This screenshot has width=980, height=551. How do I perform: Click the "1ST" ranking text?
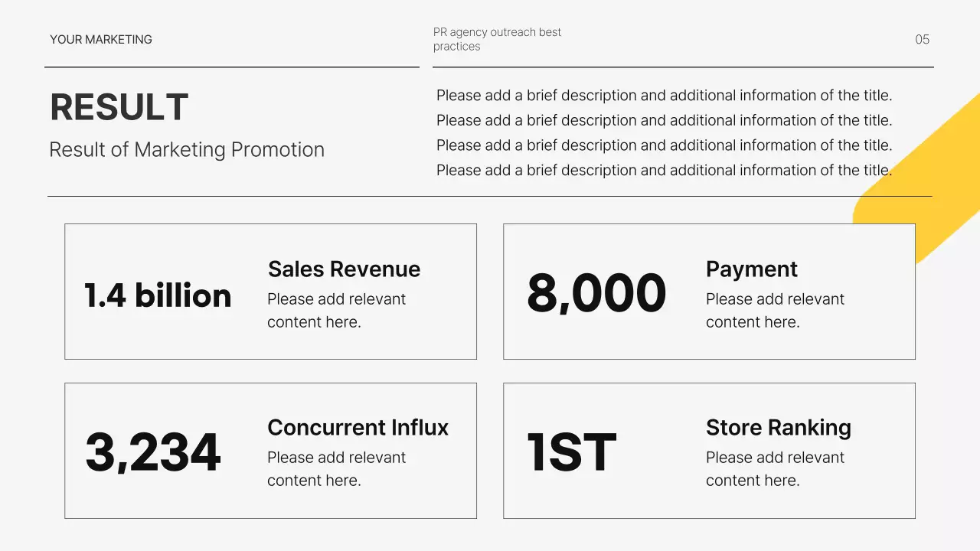(x=571, y=452)
